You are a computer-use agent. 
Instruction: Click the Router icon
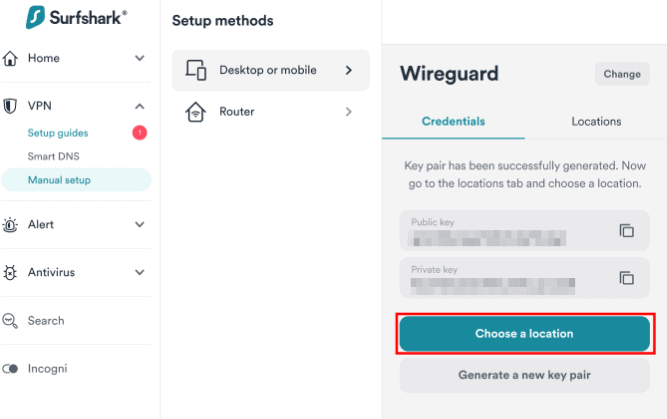196,112
